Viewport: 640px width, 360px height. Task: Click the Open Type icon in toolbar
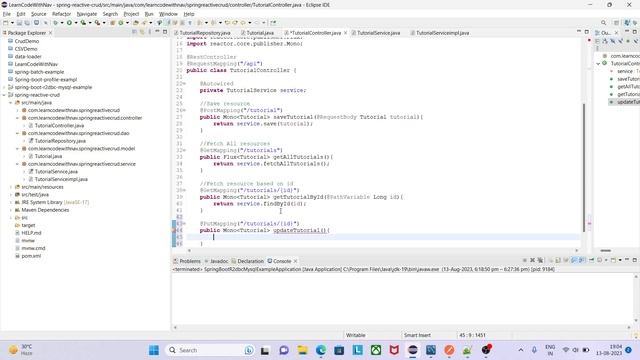136,23
